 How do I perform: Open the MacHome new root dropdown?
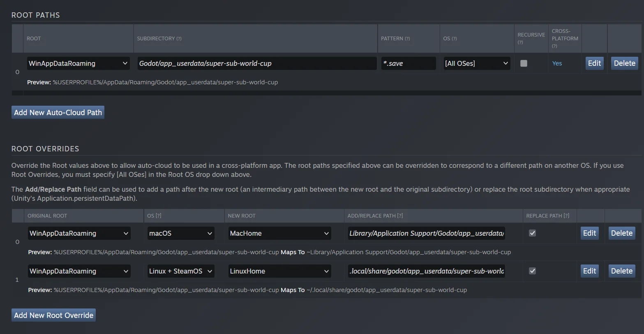tap(280, 233)
